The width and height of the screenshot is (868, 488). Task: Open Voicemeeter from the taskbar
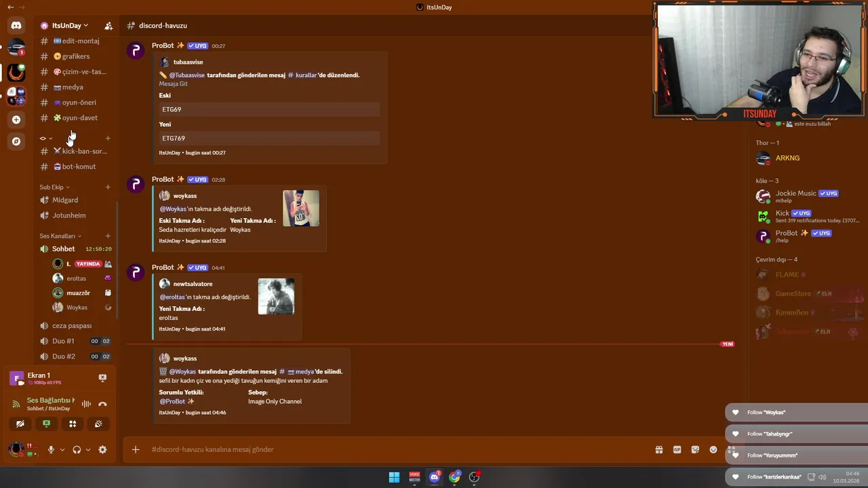[x=414, y=477]
